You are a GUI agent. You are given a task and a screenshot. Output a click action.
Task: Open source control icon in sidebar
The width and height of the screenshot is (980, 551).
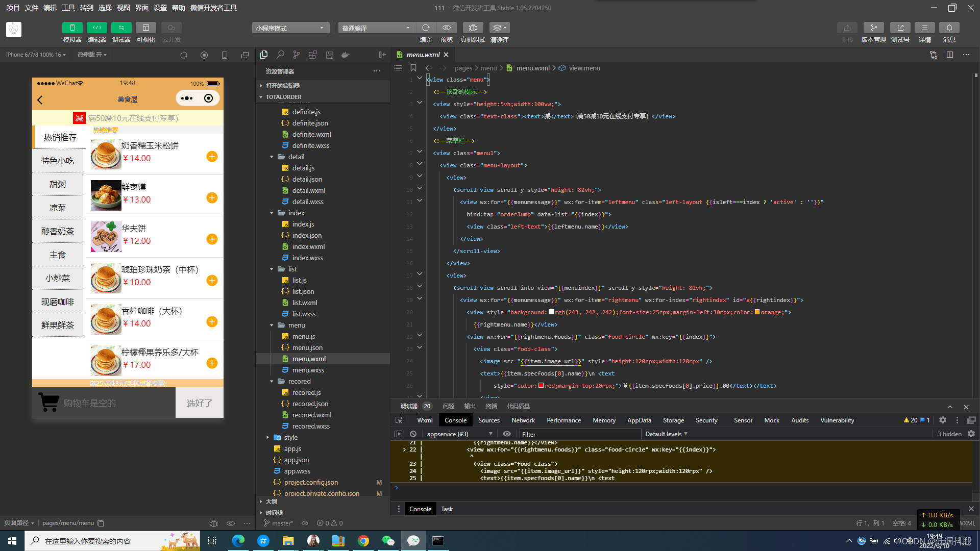pos(297,55)
